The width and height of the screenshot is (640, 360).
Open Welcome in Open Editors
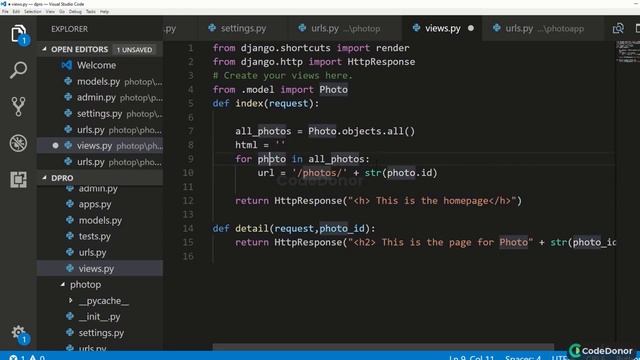tap(96, 65)
